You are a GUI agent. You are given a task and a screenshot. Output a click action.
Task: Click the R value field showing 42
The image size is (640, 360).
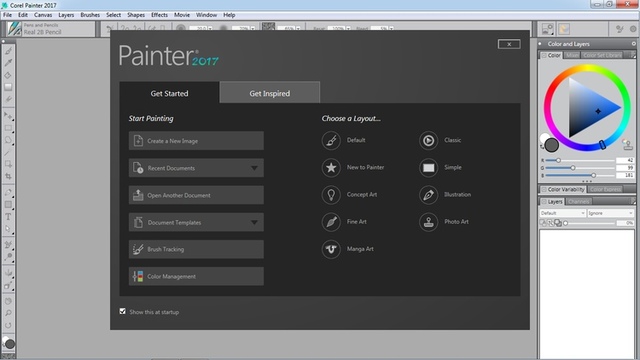[x=625, y=160]
